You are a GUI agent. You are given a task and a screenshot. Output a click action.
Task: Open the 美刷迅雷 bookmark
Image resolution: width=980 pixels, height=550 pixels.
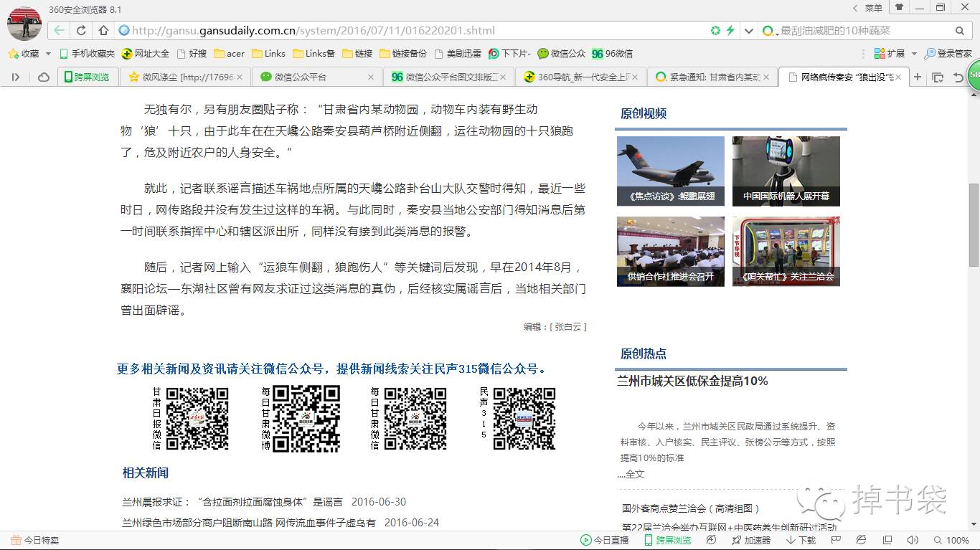tap(457, 54)
